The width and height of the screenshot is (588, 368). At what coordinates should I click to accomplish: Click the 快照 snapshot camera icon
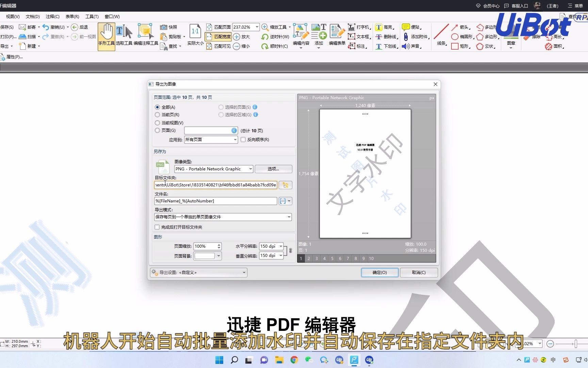[x=164, y=27]
